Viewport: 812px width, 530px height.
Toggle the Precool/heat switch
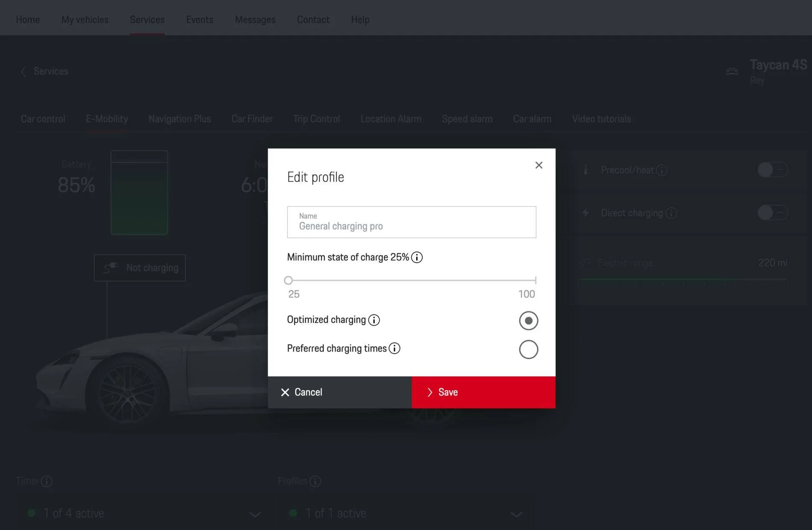point(773,170)
